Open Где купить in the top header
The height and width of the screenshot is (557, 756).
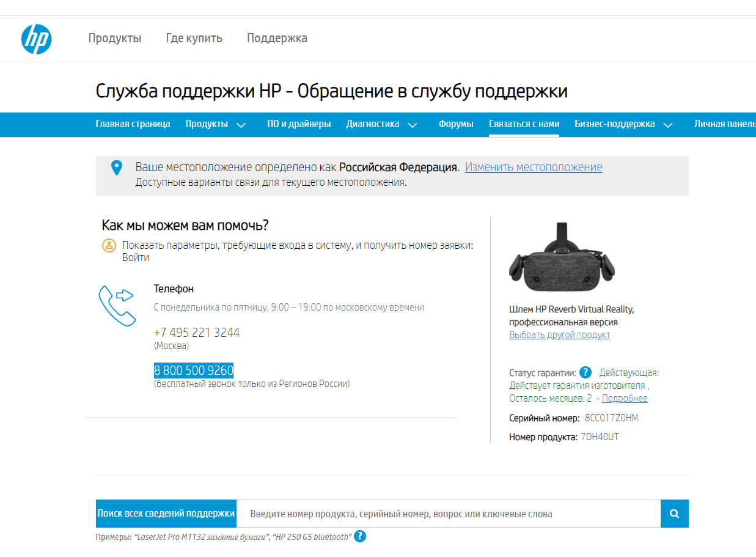[194, 39]
